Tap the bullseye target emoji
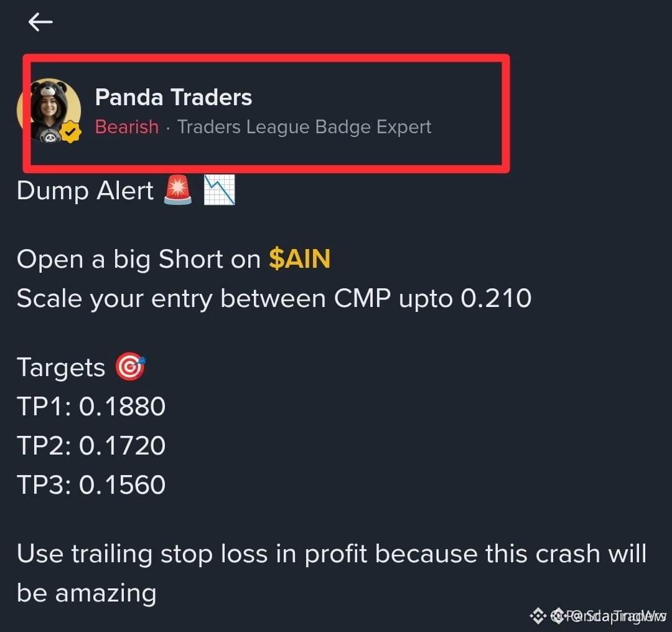 (130, 367)
